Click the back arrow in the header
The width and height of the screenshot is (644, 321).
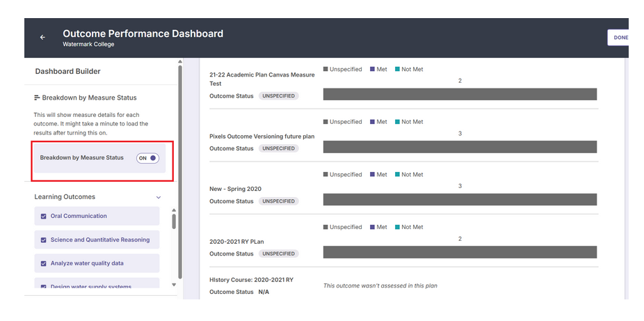42,38
